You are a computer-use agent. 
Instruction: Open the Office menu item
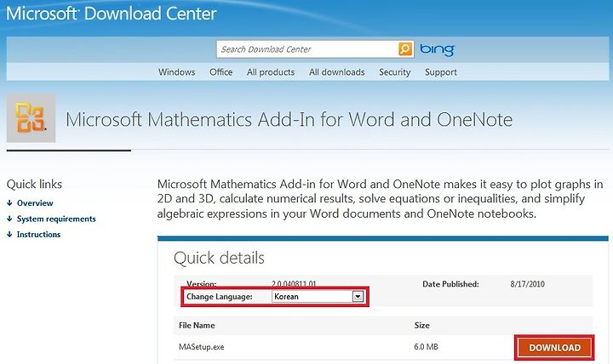pos(221,72)
